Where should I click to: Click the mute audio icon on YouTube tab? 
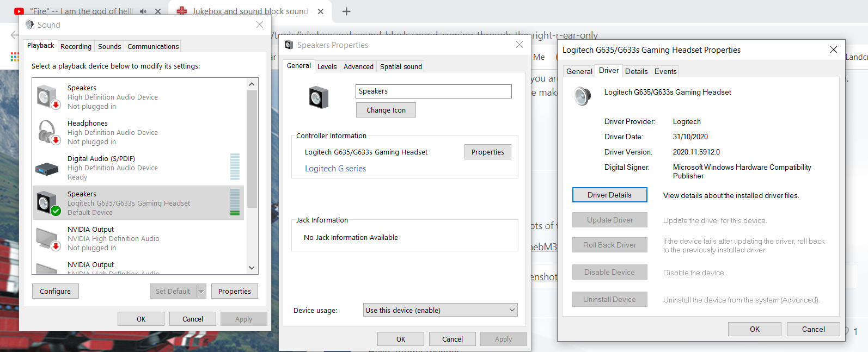point(143,11)
